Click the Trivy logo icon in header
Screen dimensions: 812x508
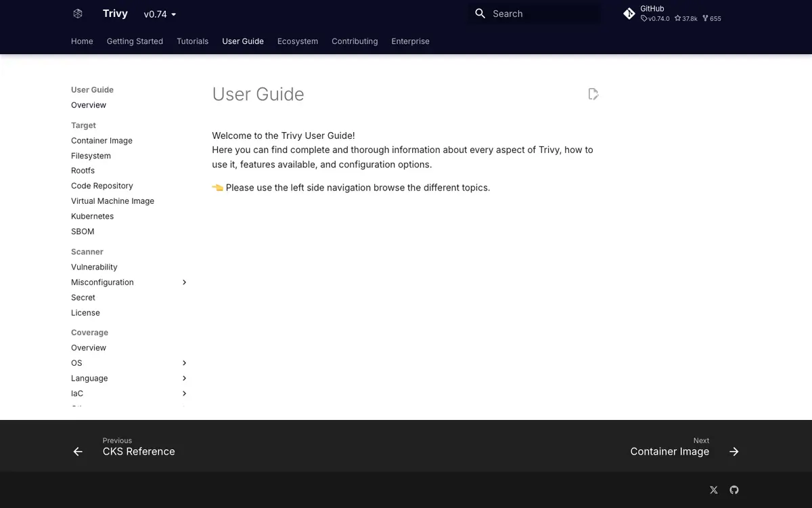78,14
